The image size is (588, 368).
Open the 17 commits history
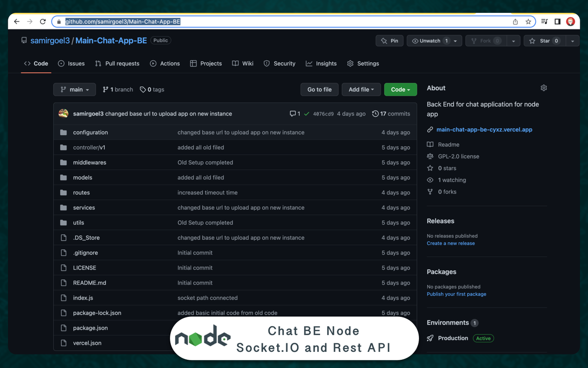[x=391, y=114]
